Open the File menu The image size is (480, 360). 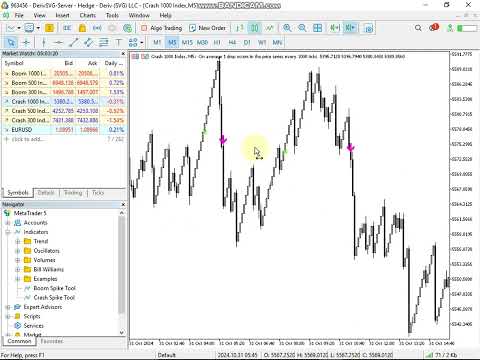(19, 15)
